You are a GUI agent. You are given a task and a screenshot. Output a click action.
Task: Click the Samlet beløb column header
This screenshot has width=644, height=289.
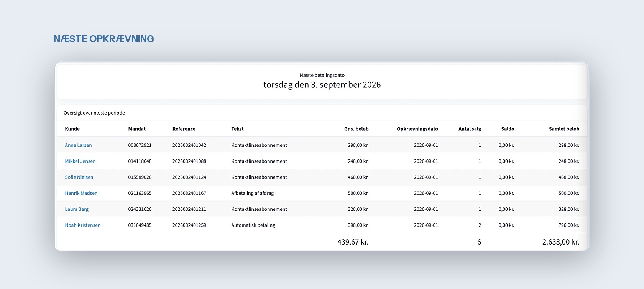(x=564, y=129)
